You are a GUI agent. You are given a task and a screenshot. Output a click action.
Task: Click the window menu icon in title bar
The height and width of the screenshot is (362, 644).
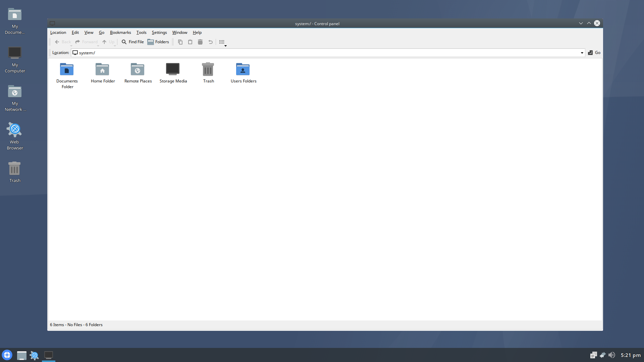coord(52,23)
